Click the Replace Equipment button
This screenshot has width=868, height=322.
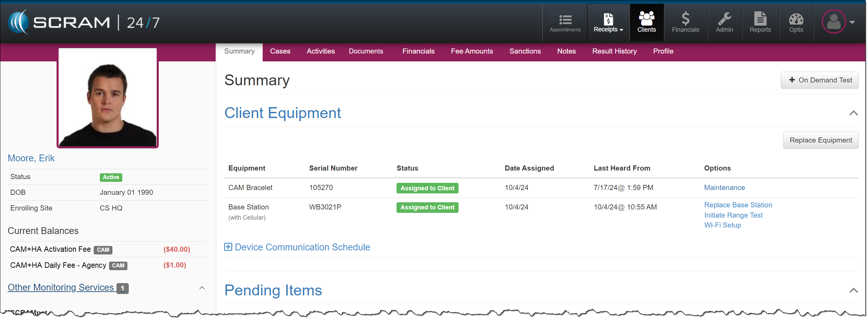click(820, 140)
